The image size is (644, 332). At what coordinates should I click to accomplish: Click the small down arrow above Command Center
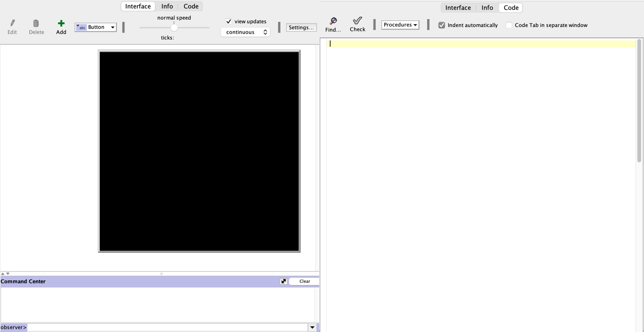point(8,274)
